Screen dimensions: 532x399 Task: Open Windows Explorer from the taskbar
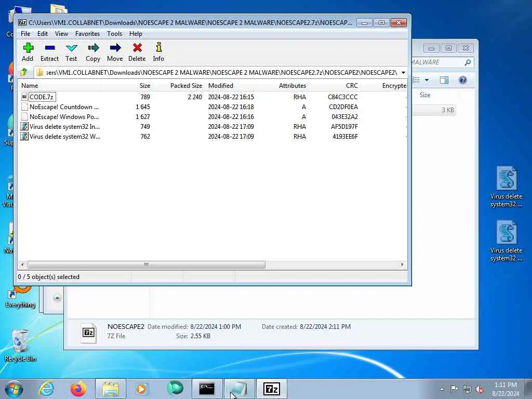click(x=111, y=389)
